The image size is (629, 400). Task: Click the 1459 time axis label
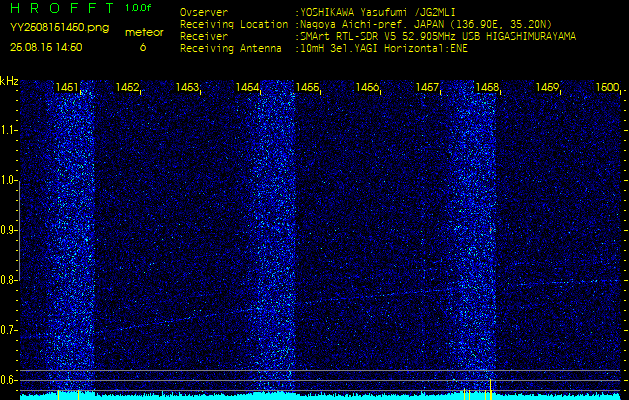[x=548, y=87]
